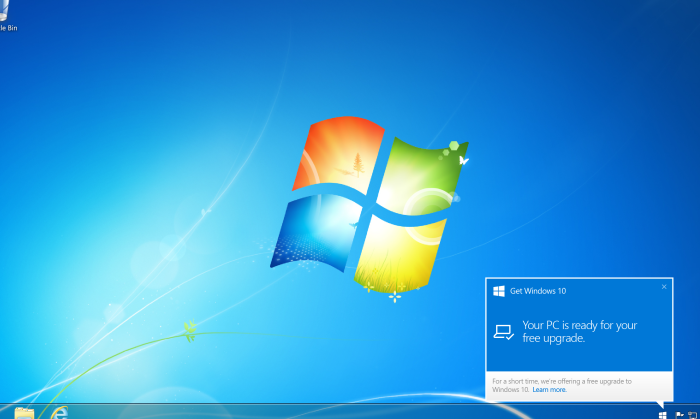Click the laptop checkmark icon in the popup
The width and height of the screenshot is (700, 419).
click(x=504, y=332)
